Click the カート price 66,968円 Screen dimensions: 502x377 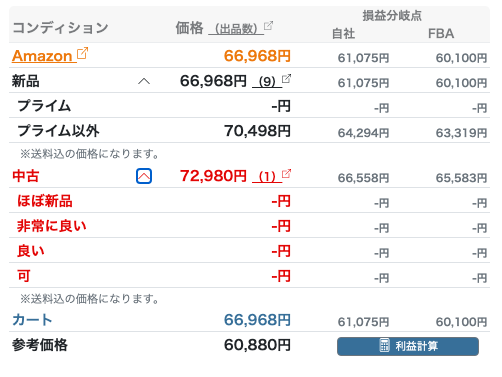257,320
